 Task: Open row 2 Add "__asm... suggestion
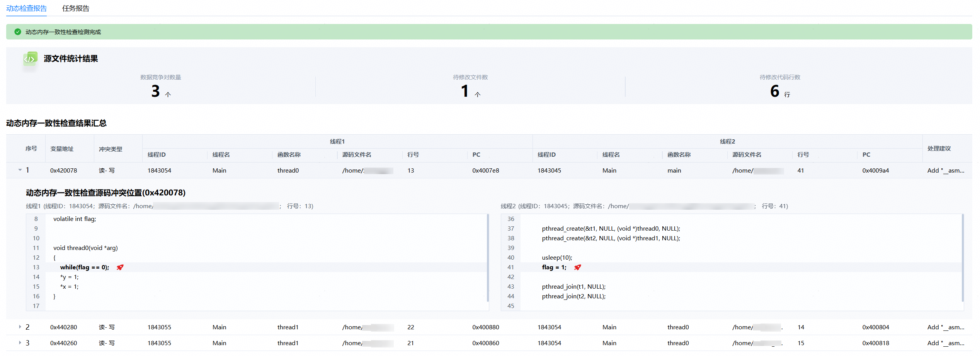click(x=945, y=327)
